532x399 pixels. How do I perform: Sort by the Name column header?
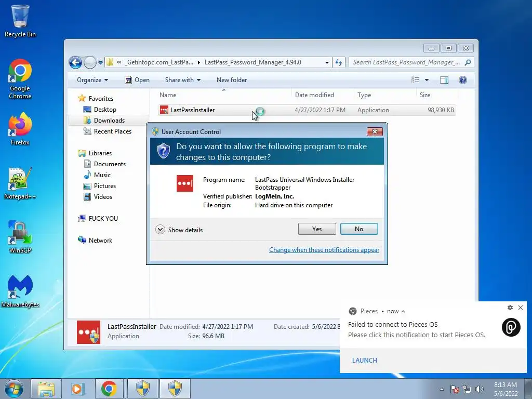pos(224,95)
